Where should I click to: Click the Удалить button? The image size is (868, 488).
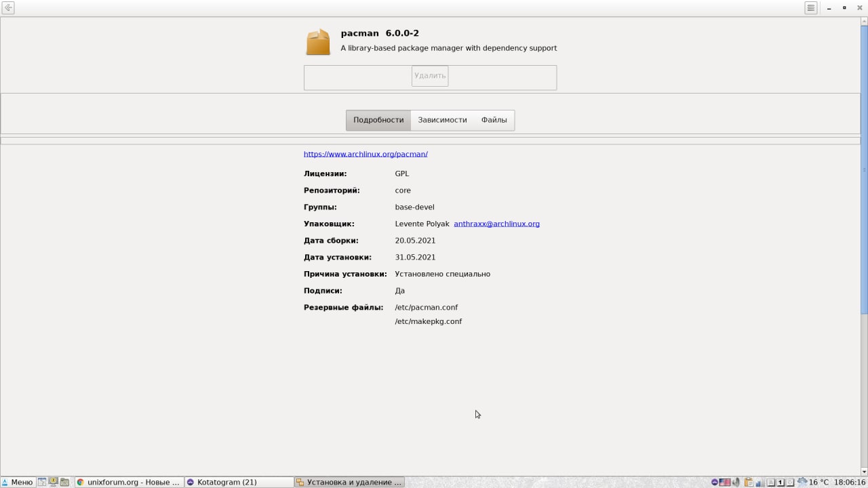point(430,76)
